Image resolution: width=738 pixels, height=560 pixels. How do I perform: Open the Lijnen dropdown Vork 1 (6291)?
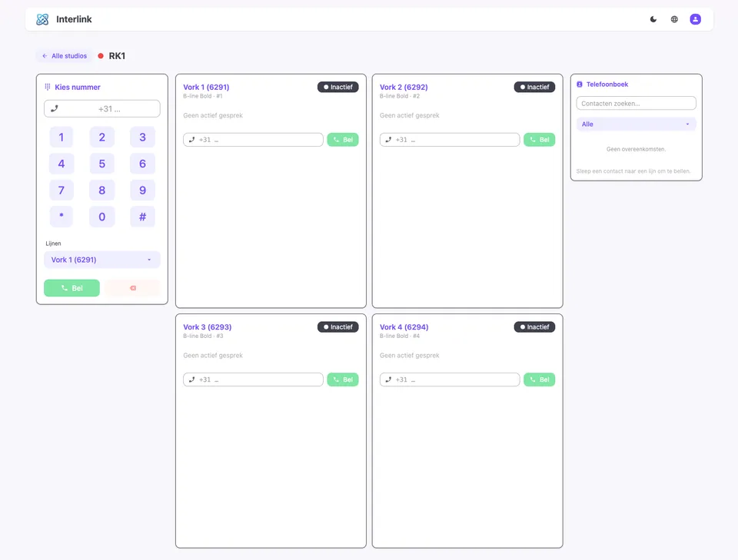tap(102, 260)
